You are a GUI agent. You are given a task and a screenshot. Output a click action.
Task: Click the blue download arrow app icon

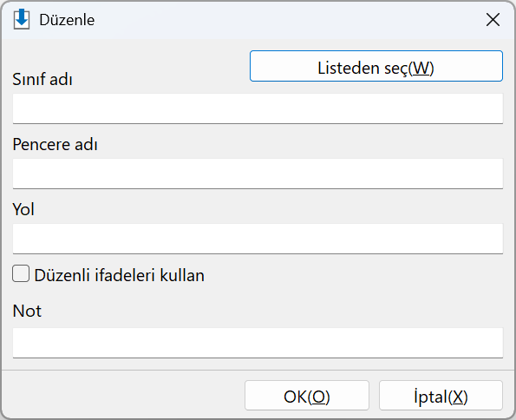[22, 19]
